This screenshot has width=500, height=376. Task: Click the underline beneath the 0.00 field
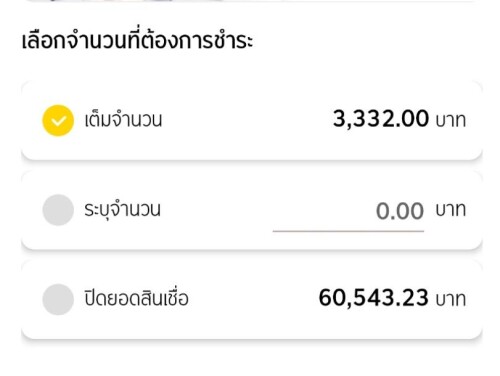coord(348,230)
